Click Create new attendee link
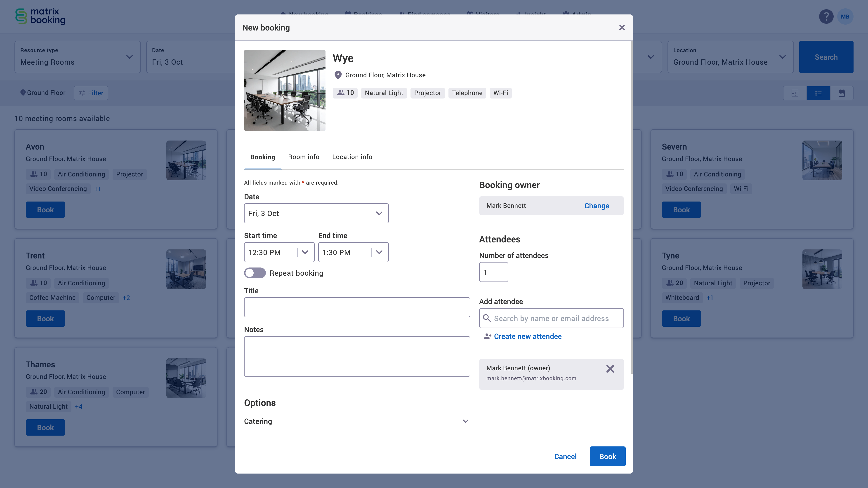The image size is (868, 488). coord(527,336)
